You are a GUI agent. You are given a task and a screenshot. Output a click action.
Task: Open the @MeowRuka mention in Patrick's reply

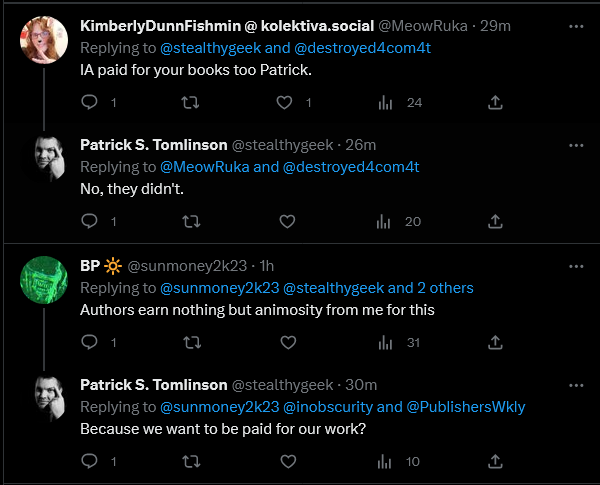tap(204, 167)
